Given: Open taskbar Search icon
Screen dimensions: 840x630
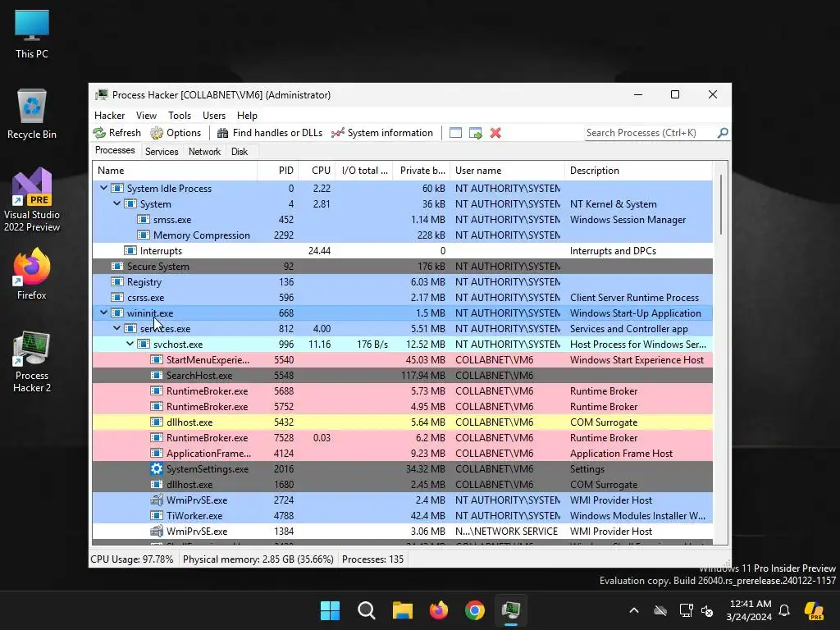Looking at the screenshot, I should (x=367, y=610).
